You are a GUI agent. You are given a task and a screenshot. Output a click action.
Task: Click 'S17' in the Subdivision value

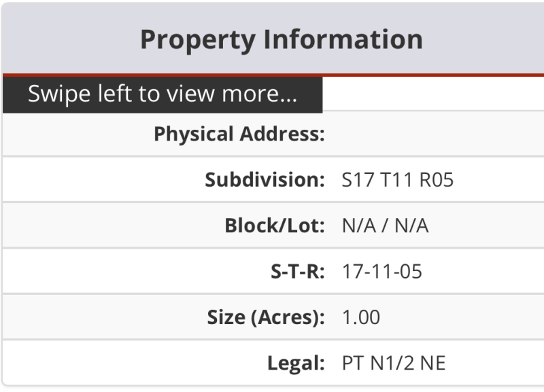[355, 180]
